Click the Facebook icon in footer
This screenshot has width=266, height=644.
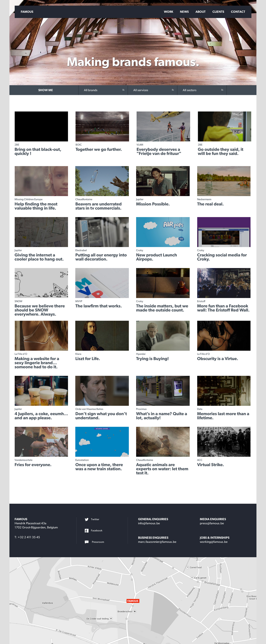point(87,531)
